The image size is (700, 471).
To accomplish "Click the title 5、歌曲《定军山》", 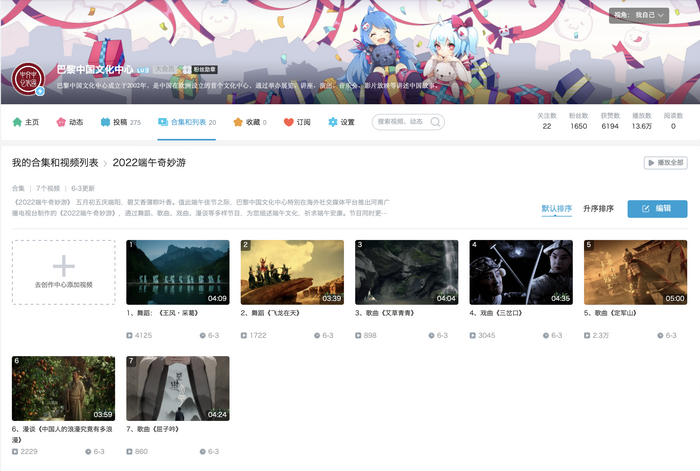I will pos(610,313).
